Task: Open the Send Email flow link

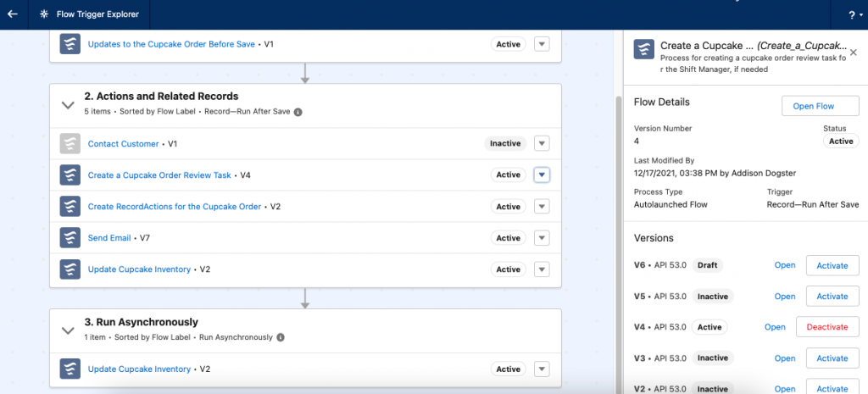Action: pos(109,238)
